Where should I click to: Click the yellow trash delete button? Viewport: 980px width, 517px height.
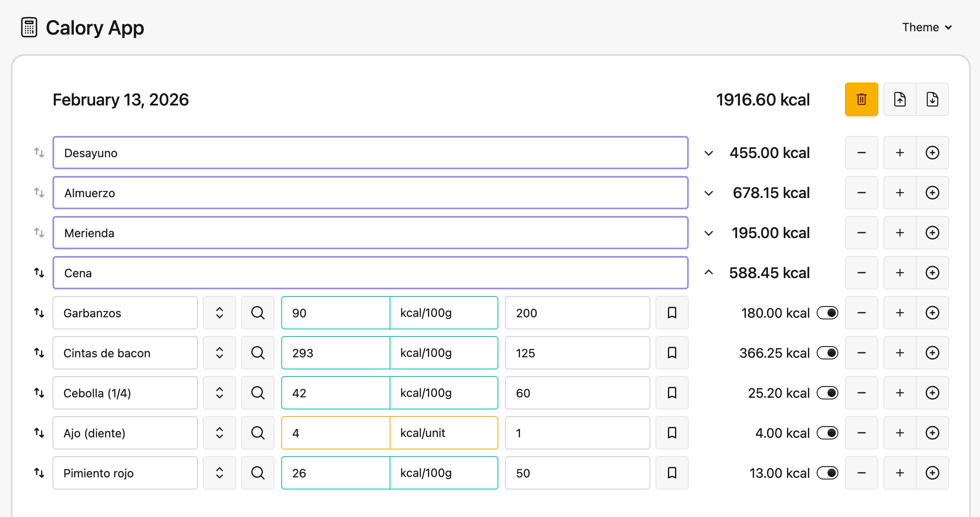(x=861, y=99)
